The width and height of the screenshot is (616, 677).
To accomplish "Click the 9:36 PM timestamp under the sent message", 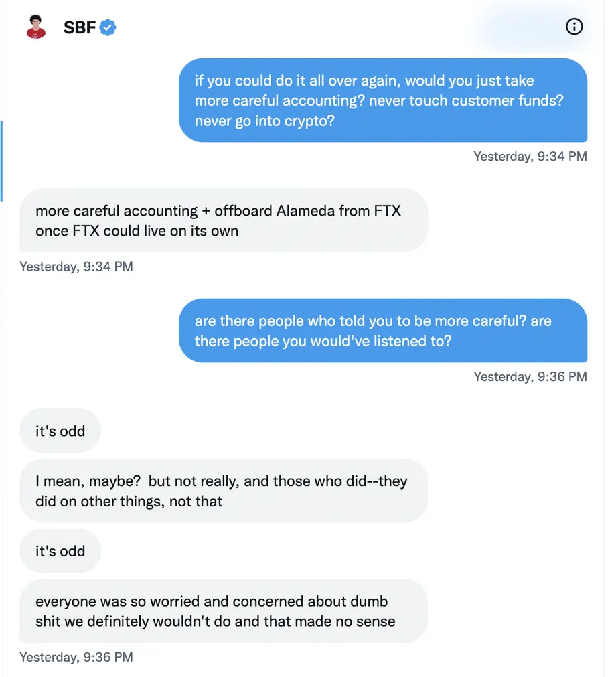I will [530, 376].
